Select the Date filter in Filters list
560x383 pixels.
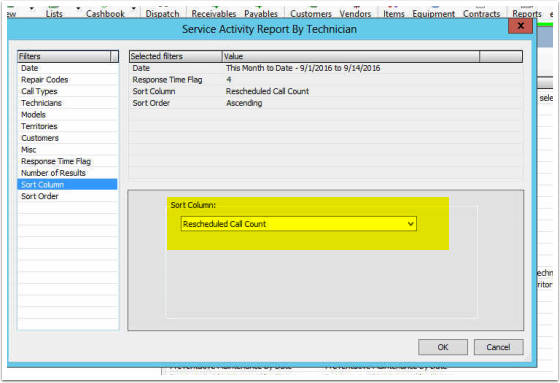pyautogui.click(x=68, y=68)
